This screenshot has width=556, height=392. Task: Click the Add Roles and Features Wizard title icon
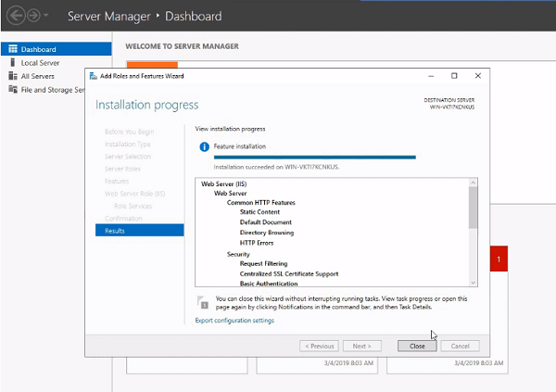pyautogui.click(x=94, y=76)
